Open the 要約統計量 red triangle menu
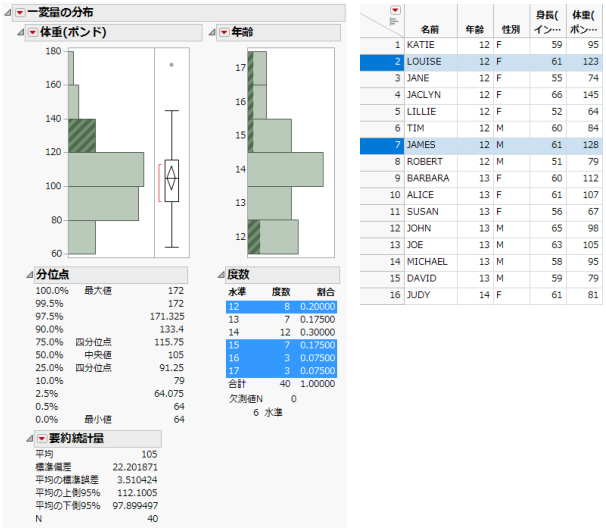The width and height of the screenshot is (606, 530). 42,438
